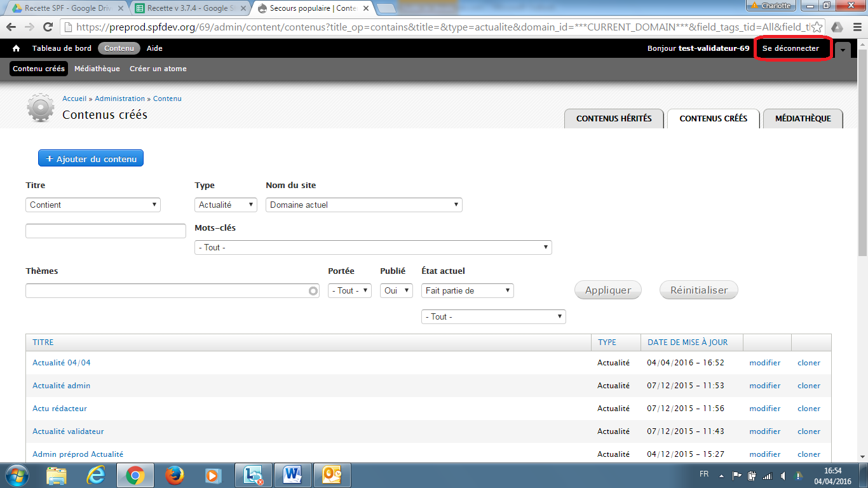Open the Type dropdown showing Actualité
The image size is (868, 488).
click(x=226, y=205)
